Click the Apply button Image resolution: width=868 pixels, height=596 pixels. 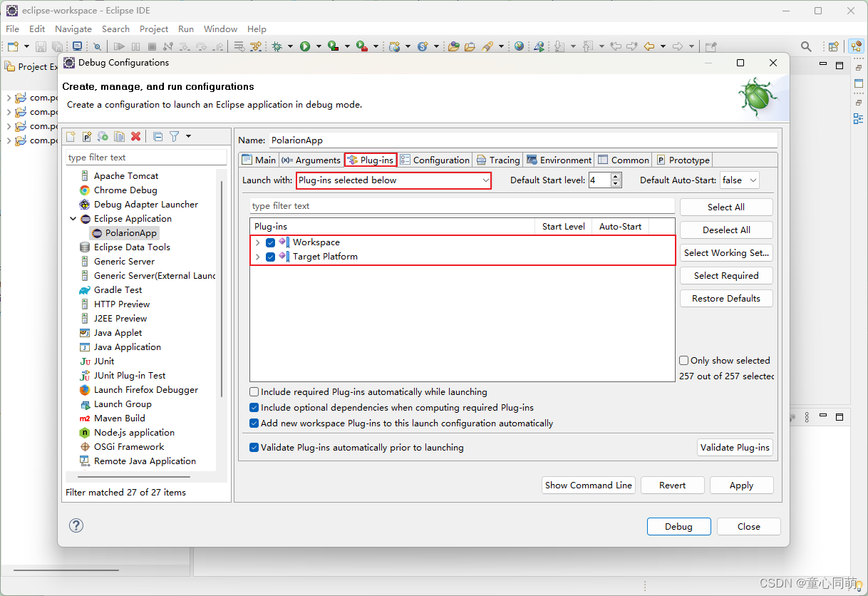coord(741,485)
